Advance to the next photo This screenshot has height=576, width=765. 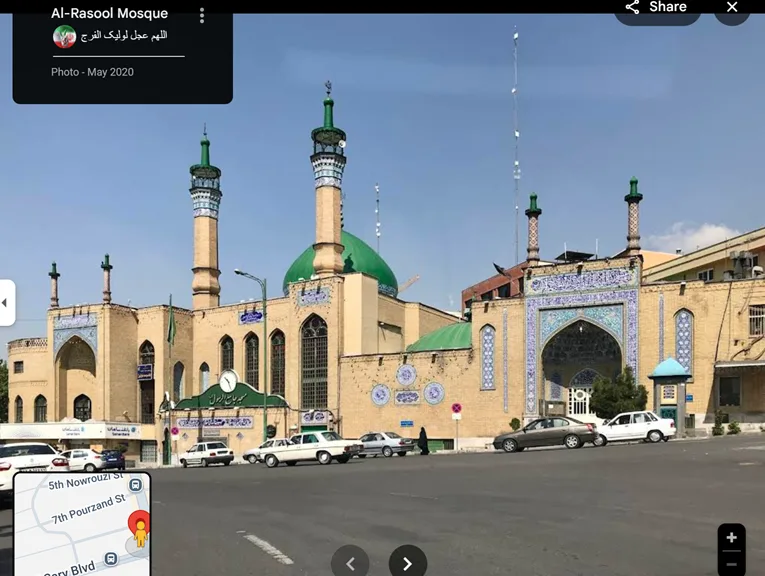pyautogui.click(x=407, y=563)
